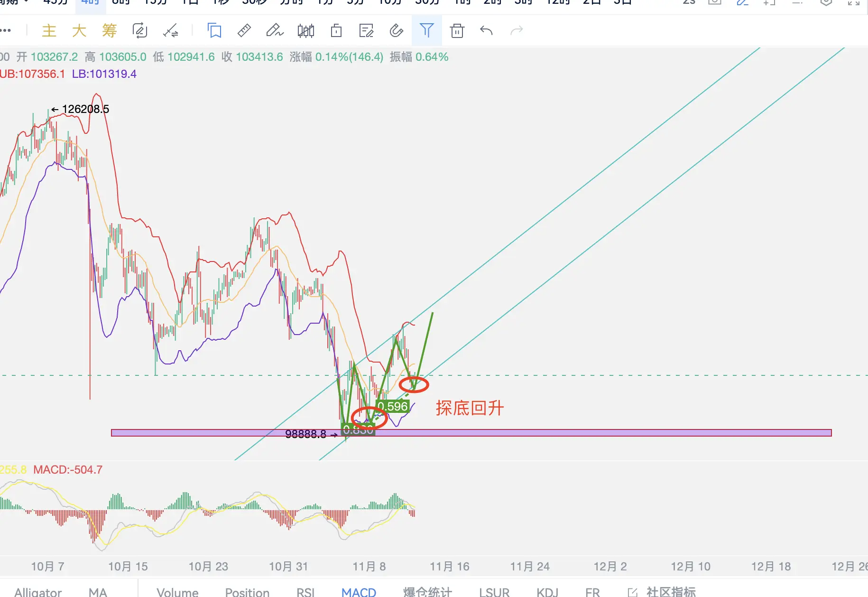Click the 11月 24 date on time axis
The height and width of the screenshot is (597, 868).
click(x=530, y=567)
